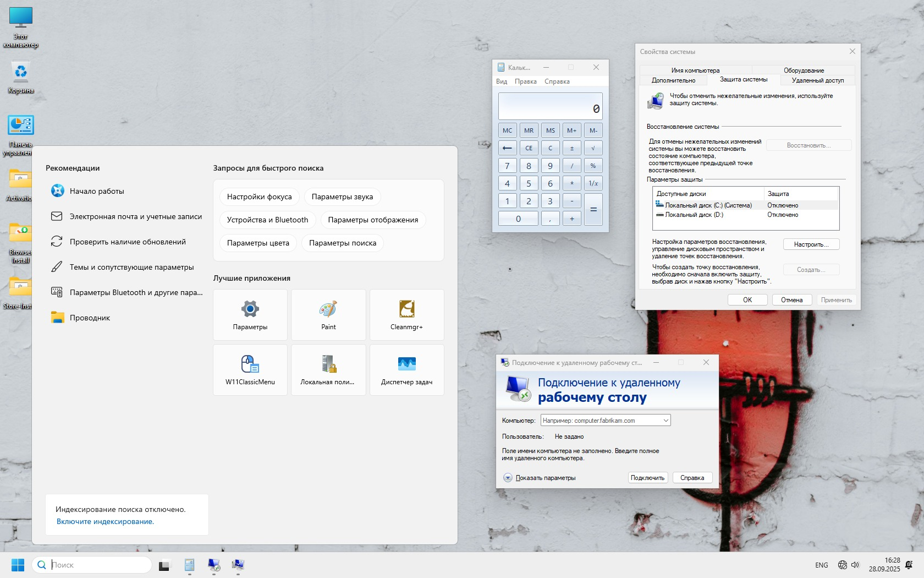
Task: Open Диспетчер задач tile
Action: point(406,369)
